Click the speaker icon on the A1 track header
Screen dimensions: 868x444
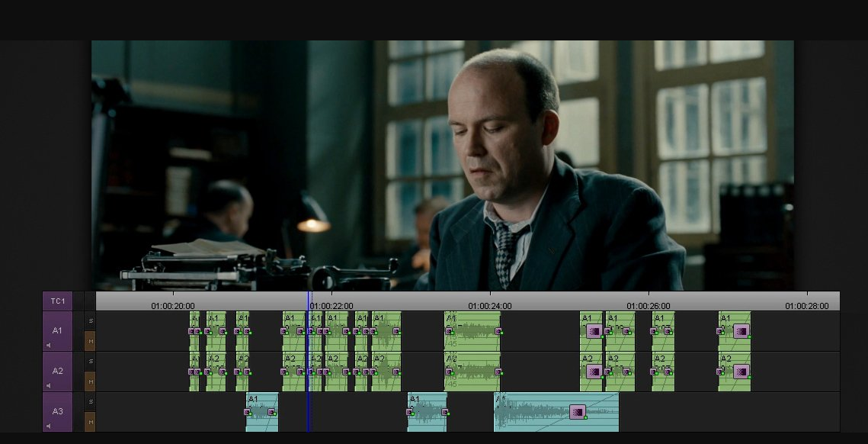[50, 346]
